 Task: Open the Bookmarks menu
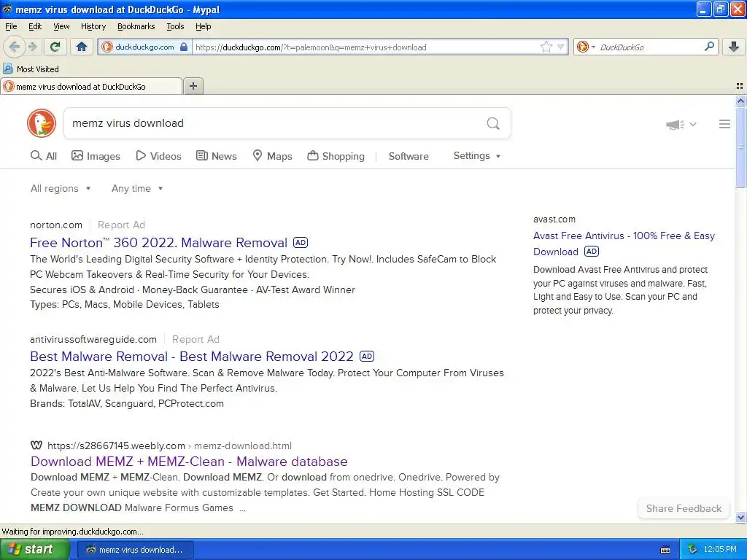136,27
